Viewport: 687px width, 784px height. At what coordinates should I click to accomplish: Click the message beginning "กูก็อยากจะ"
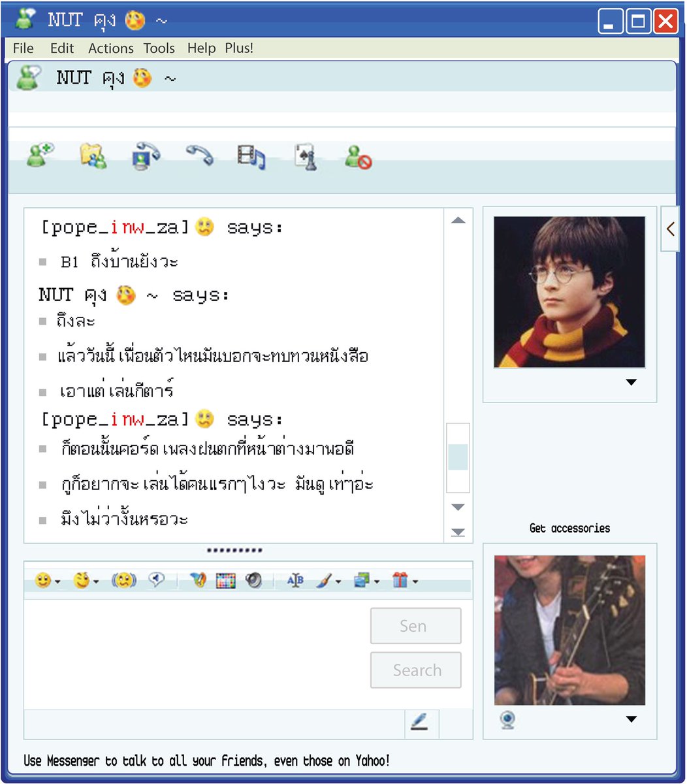click(217, 484)
